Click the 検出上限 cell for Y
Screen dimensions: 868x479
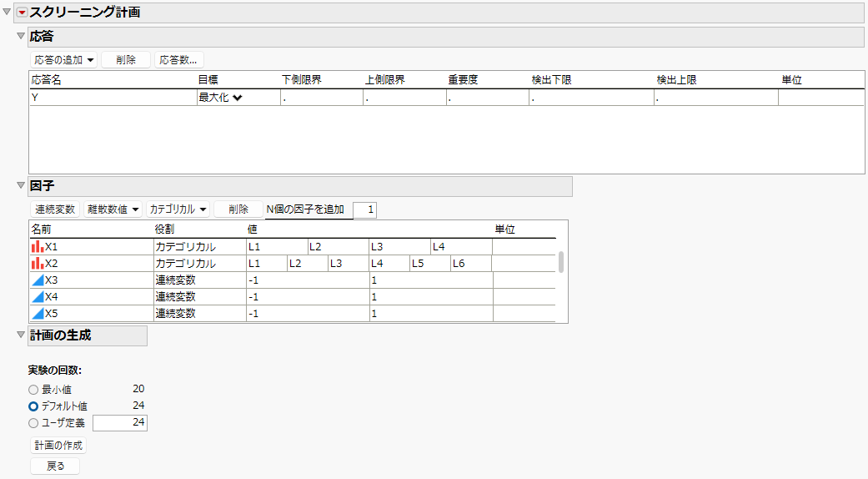point(716,98)
